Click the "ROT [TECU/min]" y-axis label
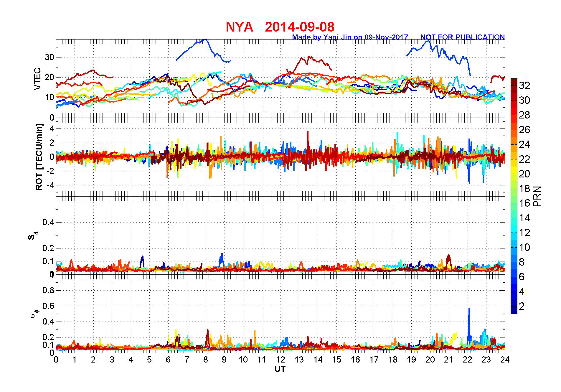The image size is (561, 392). (x=39, y=157)
